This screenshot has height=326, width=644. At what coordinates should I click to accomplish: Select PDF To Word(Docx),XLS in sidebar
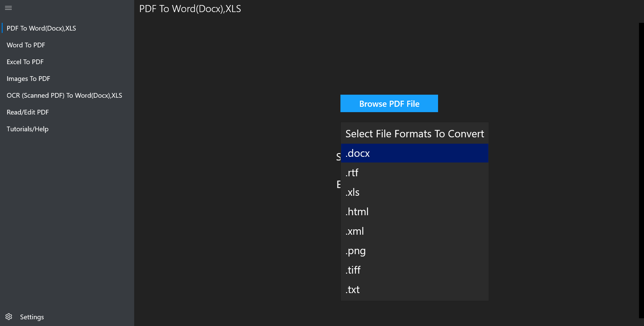pyautogui.click(x=41, y=28)
